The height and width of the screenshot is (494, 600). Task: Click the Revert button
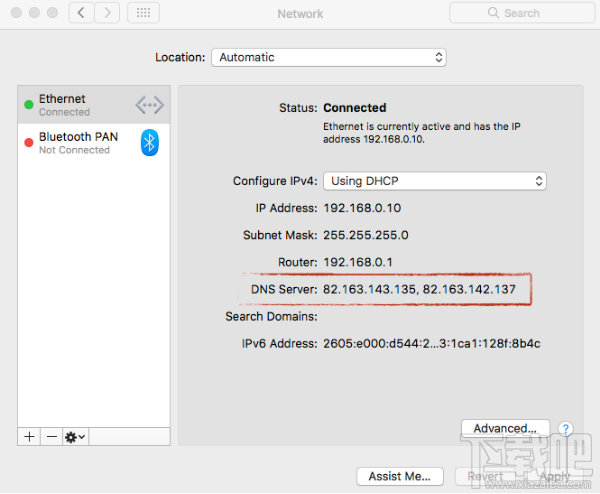pyautogui.click(x=484, y=476)
